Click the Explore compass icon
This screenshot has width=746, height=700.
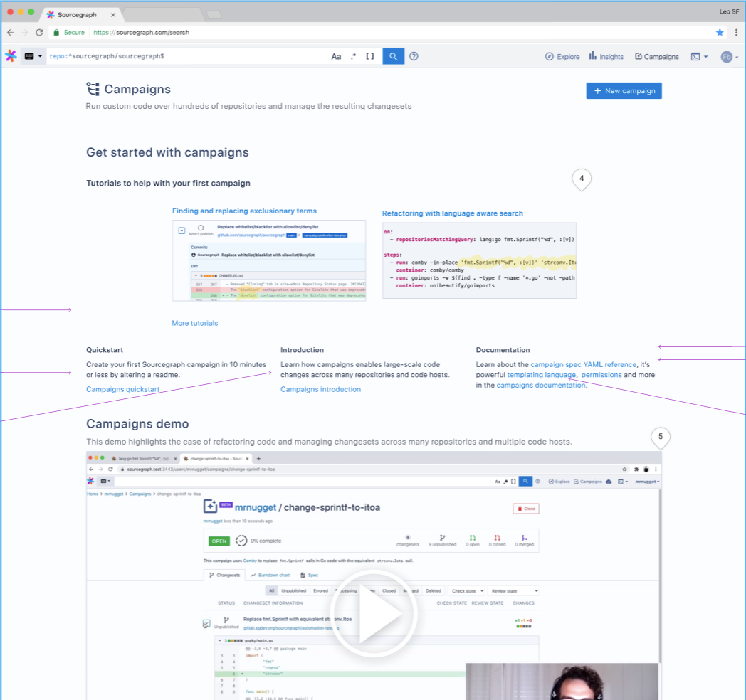point(550,57)
